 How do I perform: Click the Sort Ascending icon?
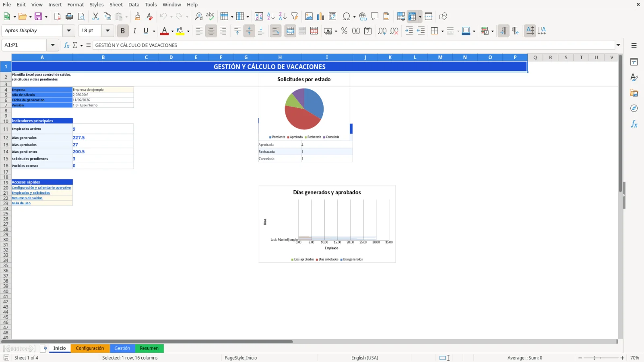click(271, 16)
